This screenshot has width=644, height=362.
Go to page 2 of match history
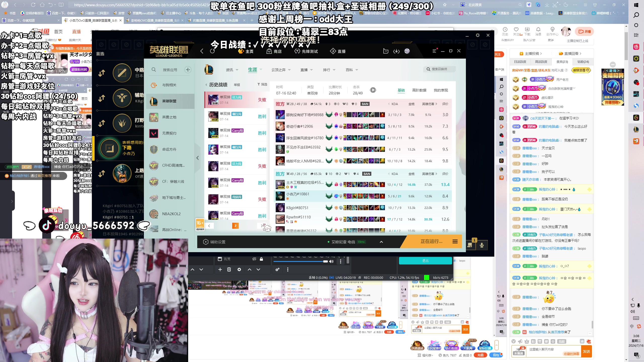pos(235,225)
